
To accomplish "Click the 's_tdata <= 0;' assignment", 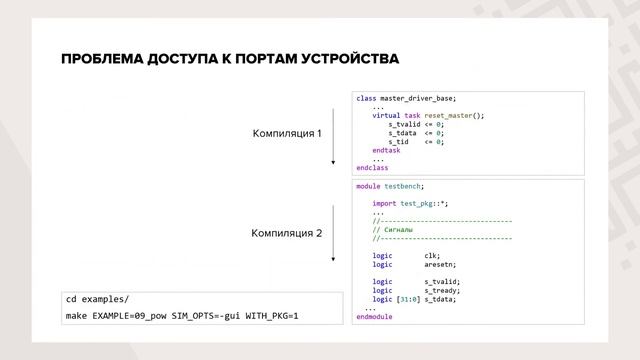I will 416,133.
